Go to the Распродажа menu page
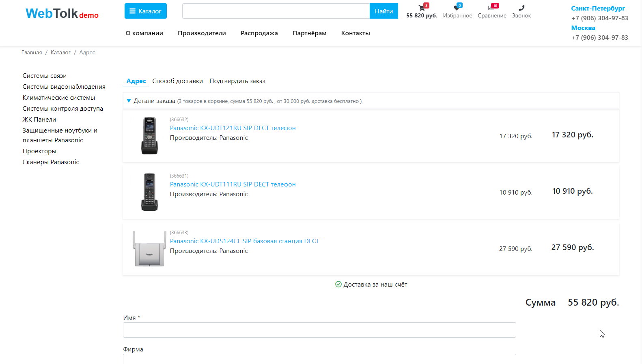This screenshot has width=642, height=364. (x=259, y=33)
